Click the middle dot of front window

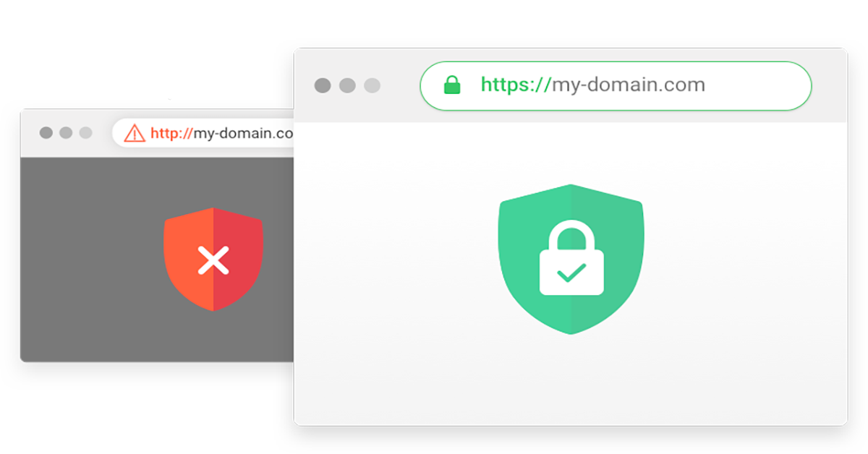pos(347,86)
